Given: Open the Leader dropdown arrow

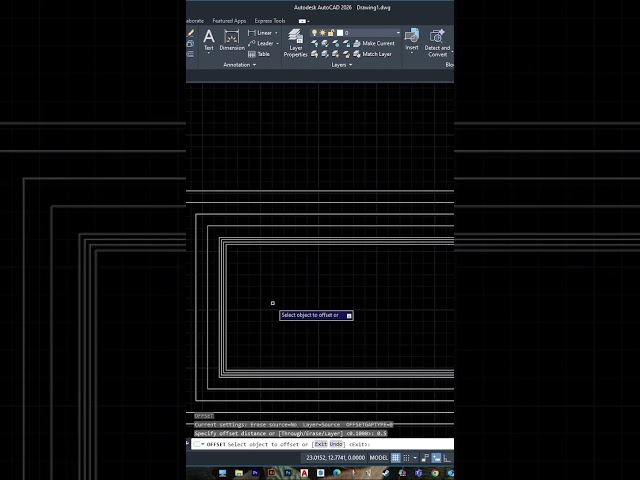Looking at the screenshot, I should pyautogui.click(x=278, y=43).
